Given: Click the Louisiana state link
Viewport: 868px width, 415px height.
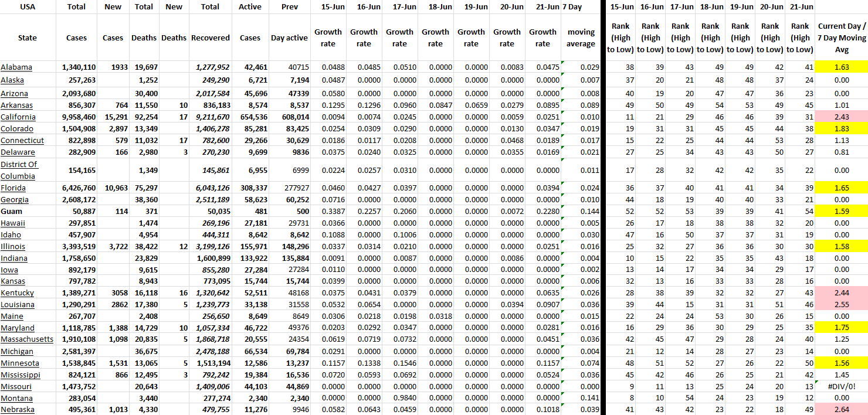Looking at the screenshot, I should pos(18,305).
